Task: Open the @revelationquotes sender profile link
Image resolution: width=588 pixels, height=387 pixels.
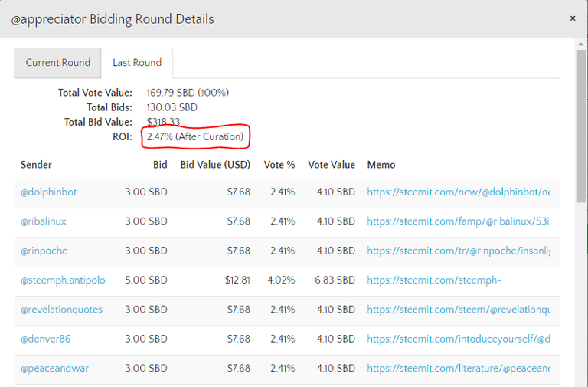Action: tap(61, 310)
